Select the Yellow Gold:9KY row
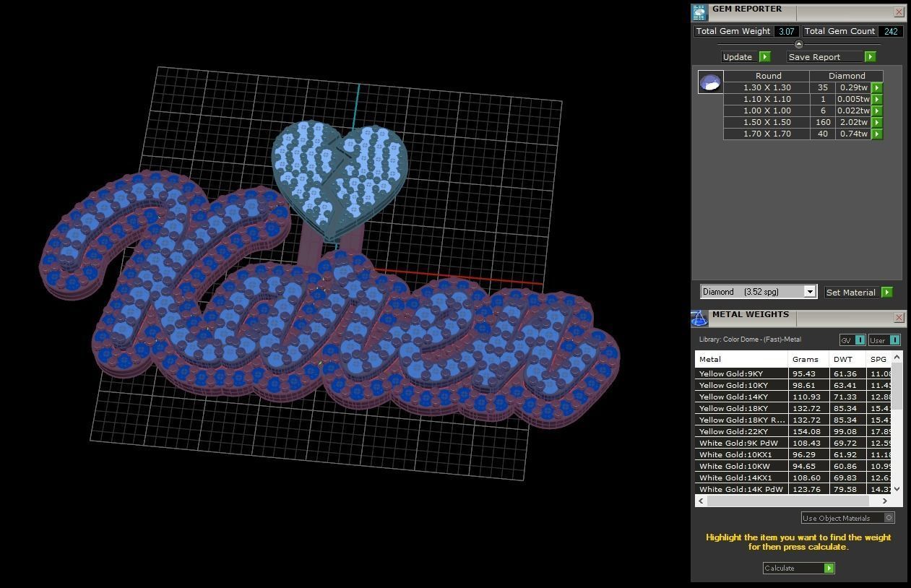 793,373
